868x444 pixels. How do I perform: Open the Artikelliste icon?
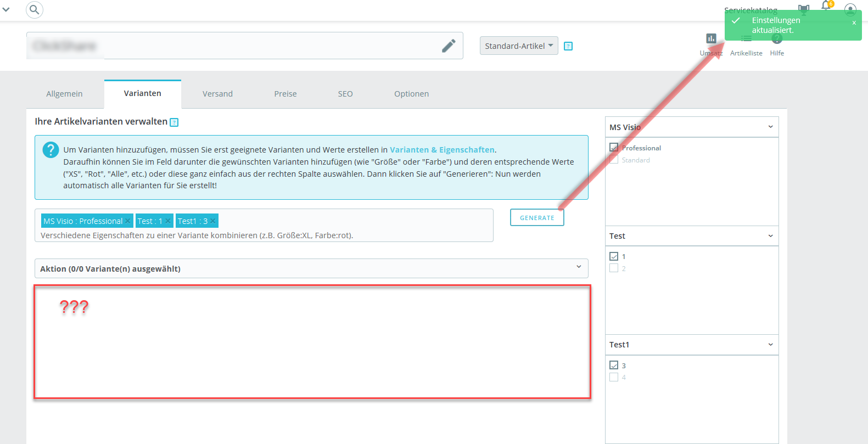[x=746, y=38]
